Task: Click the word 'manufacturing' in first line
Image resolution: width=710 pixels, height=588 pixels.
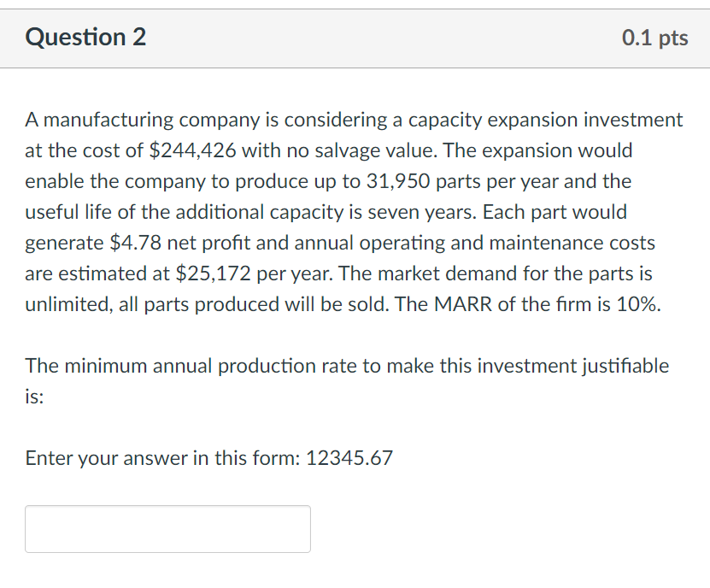Action: [109, 120]
